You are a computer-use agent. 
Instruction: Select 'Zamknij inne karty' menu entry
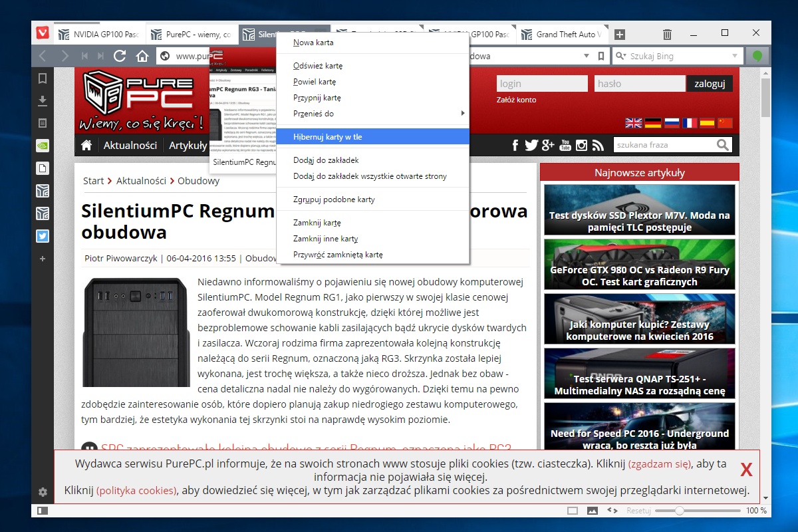click(x=373, y=239)
